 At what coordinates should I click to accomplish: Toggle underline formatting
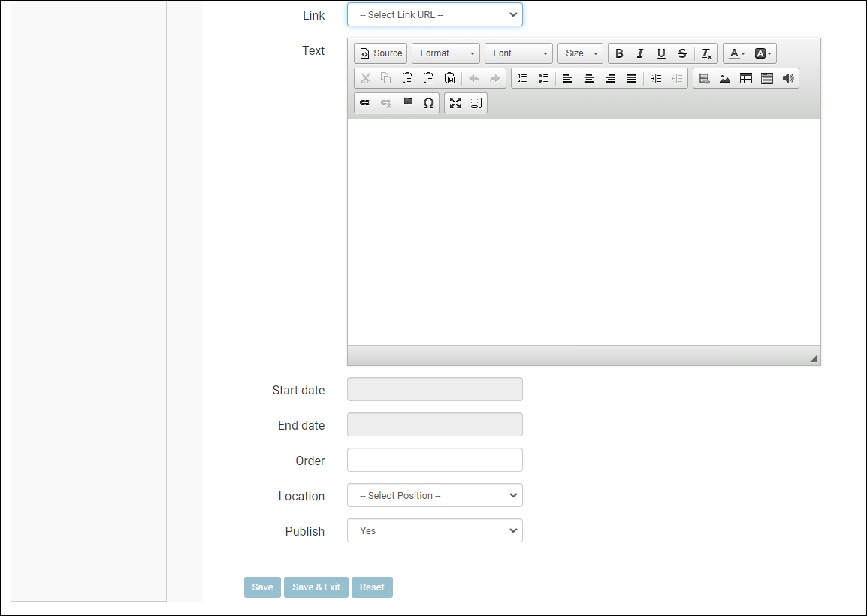[x=661, y=53]
